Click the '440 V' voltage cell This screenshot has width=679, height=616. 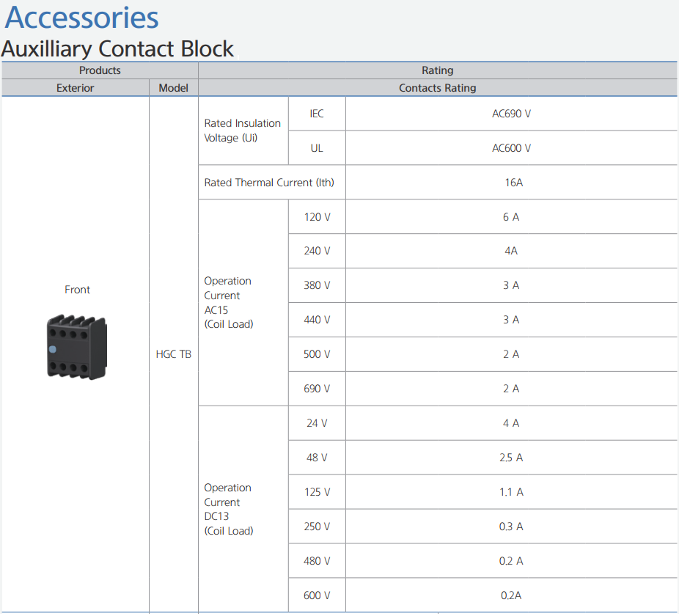click(317, 320)
